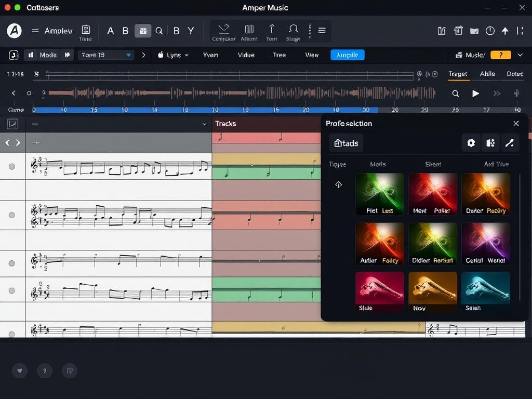The height and width of the screenshot is (399, 532).
Task: Open the View menu
Action: (312, 55)
